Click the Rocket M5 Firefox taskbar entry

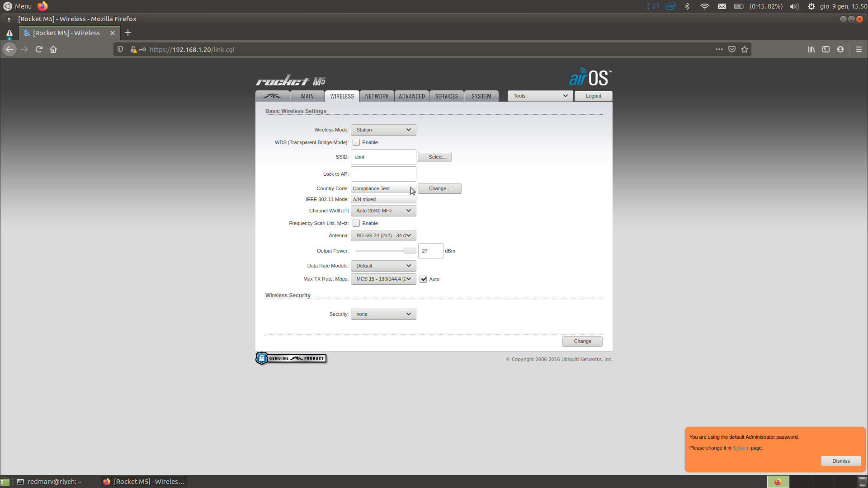coord(144,482)
